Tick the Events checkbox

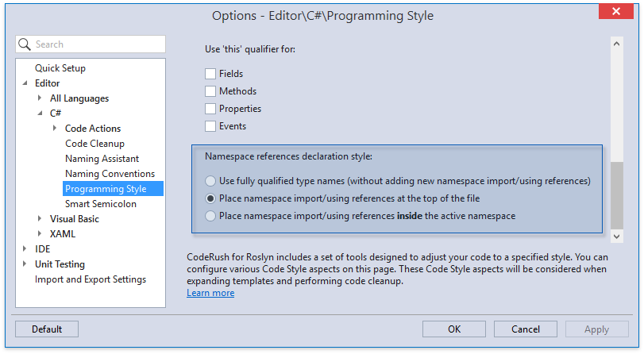[210, 126]
